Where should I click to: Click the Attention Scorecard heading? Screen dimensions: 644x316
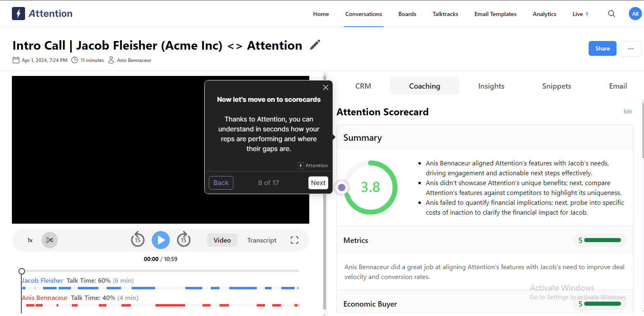click(383, 112)
